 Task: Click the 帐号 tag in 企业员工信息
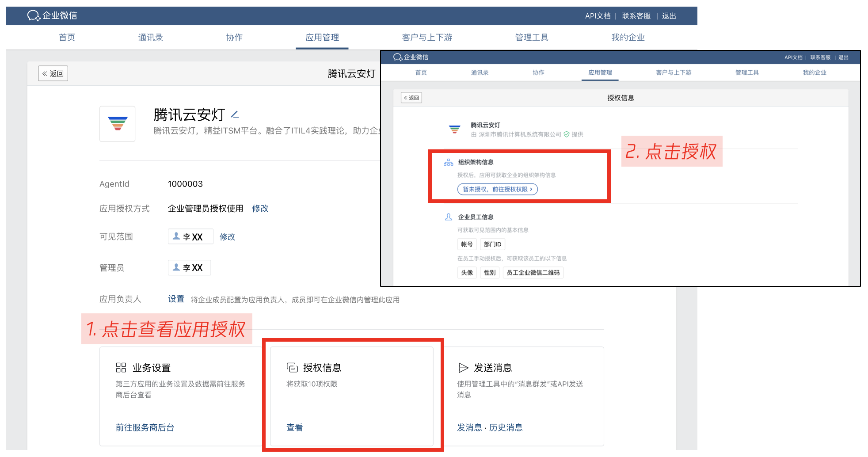point(467,244)
